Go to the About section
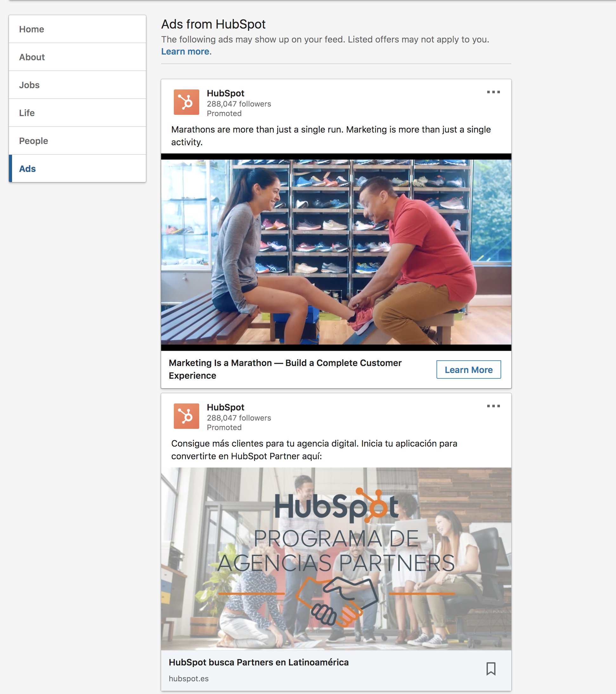Screen dimensions: 616x694 tap(77, 57)
